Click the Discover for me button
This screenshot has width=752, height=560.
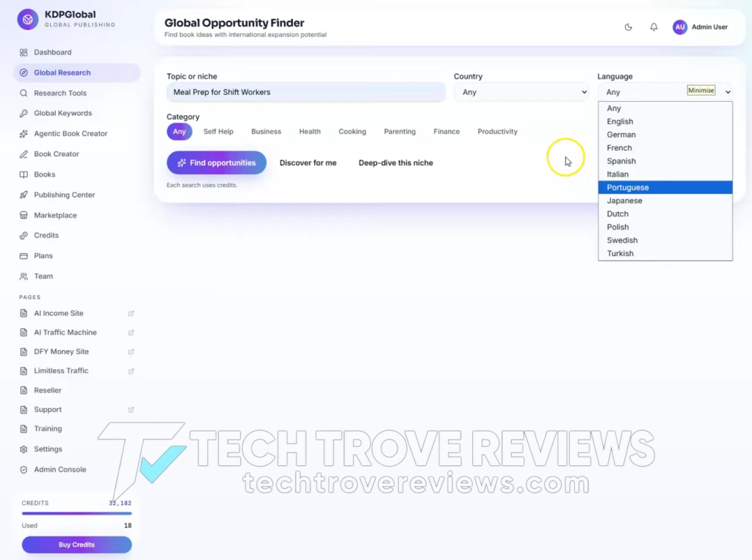[308, 163]
